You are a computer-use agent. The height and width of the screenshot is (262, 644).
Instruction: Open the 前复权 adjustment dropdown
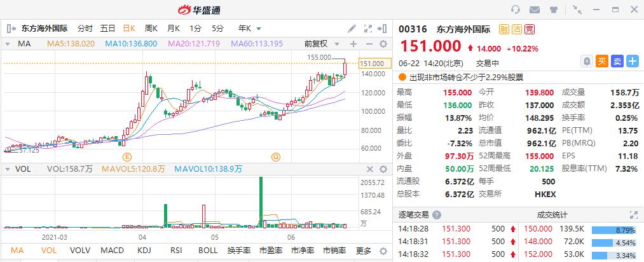pos(319,44)
